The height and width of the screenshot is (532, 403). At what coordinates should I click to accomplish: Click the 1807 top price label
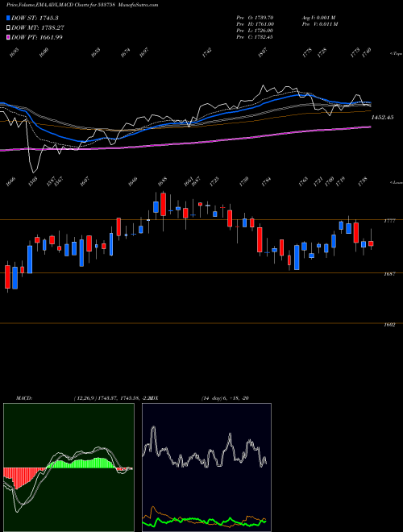(x=263, y=52)
